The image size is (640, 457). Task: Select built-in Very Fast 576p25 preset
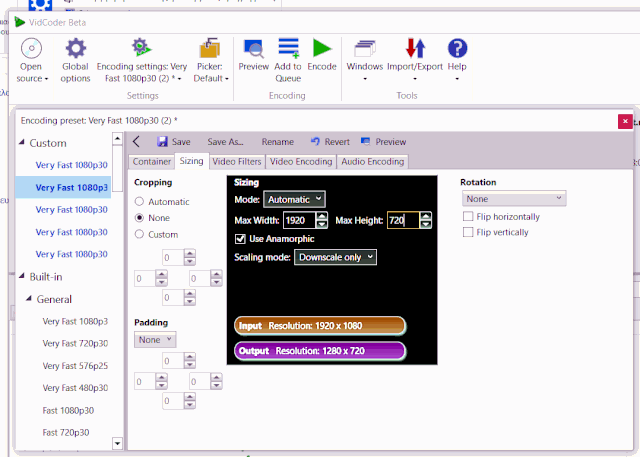pos(75,366)
